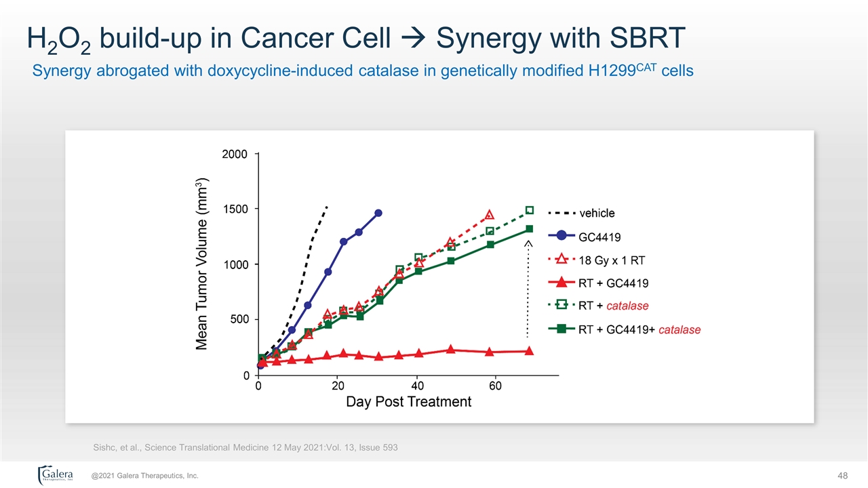Click the green open square legend marker
The image size is (868, 488).
click(x=562, y=306)
